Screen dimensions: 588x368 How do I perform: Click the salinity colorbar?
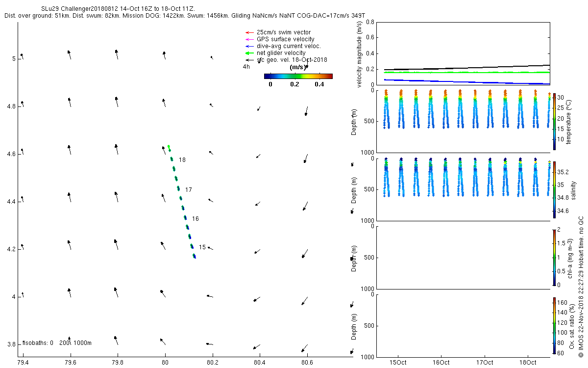554,189
